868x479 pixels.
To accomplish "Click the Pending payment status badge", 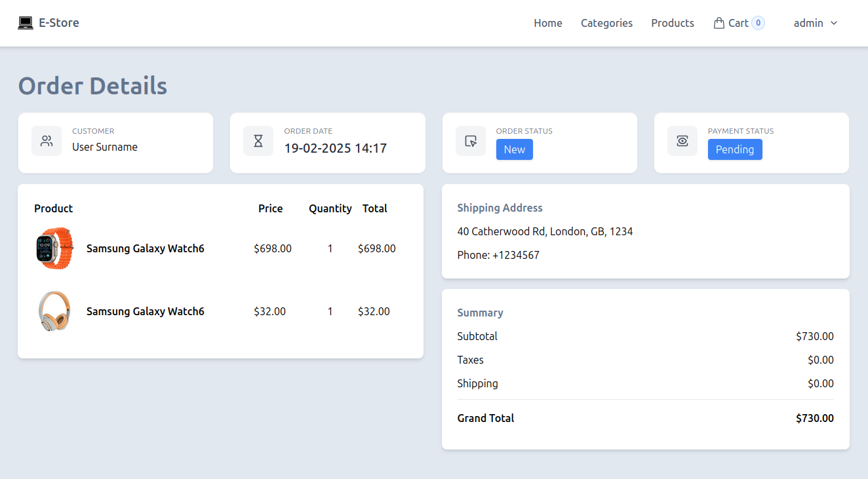I will [734, 149].
